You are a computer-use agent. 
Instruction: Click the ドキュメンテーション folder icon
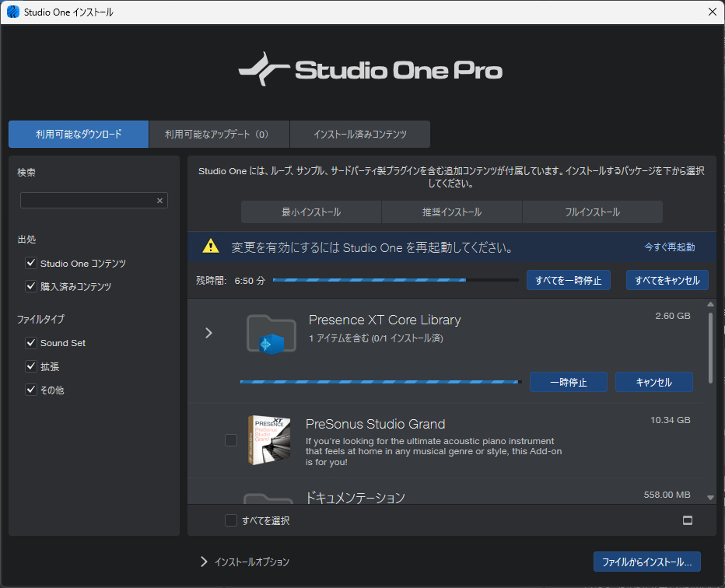(x=269, y=498)
